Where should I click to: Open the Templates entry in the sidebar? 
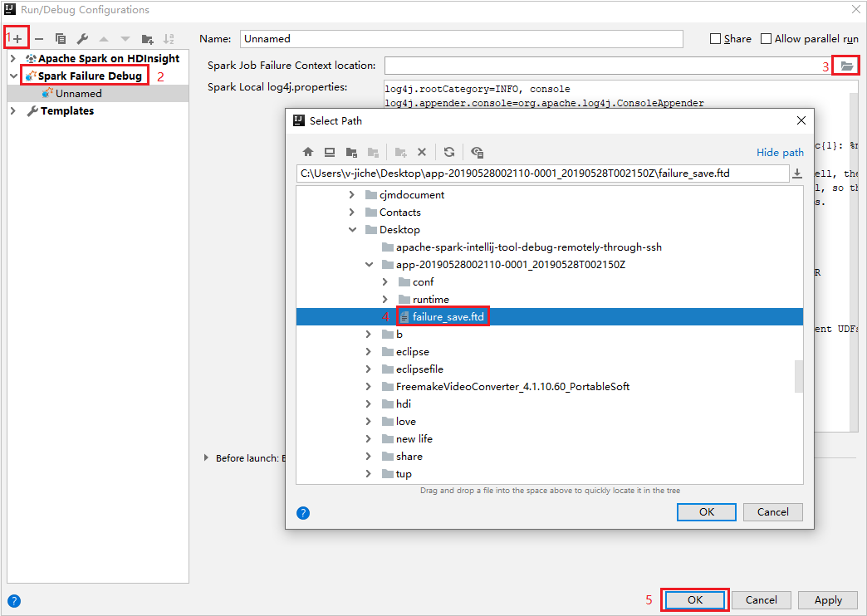pyautogui.click(x=66, y=110)
